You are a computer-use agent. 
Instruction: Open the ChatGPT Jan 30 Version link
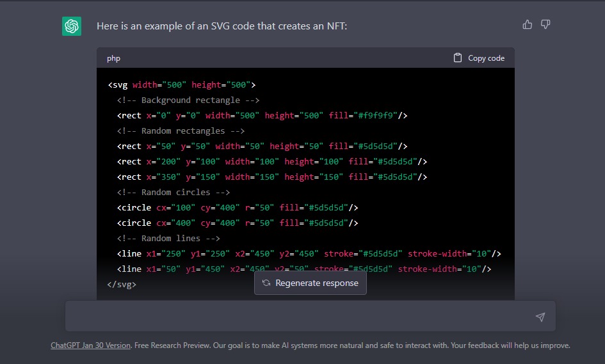91,345
